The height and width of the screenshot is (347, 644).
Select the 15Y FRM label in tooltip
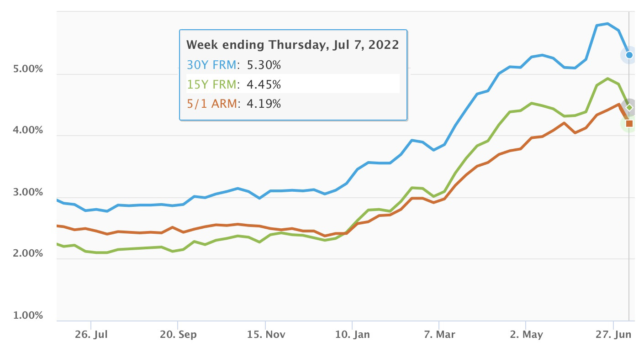click(x=211, y=84)
